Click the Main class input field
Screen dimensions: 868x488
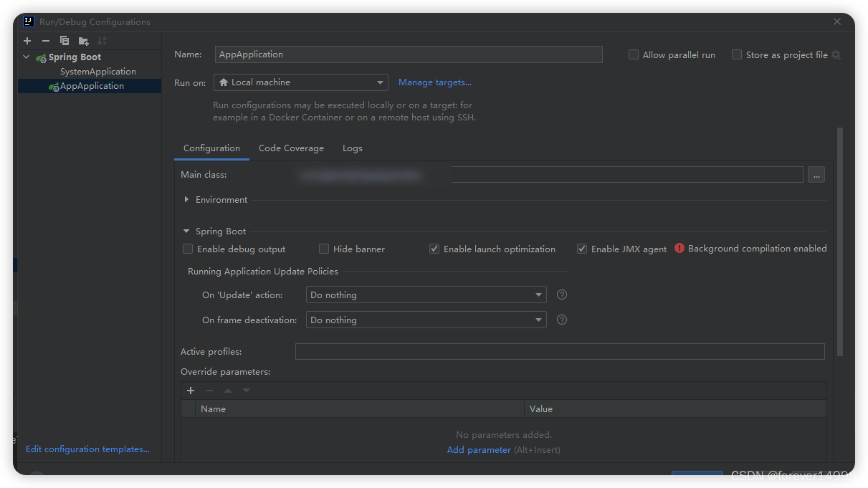click(x=549, y=175)
